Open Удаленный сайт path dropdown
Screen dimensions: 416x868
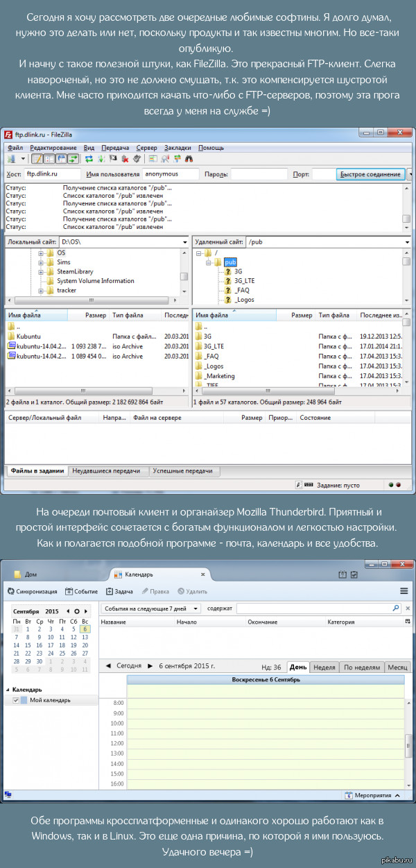click(408, 242)
